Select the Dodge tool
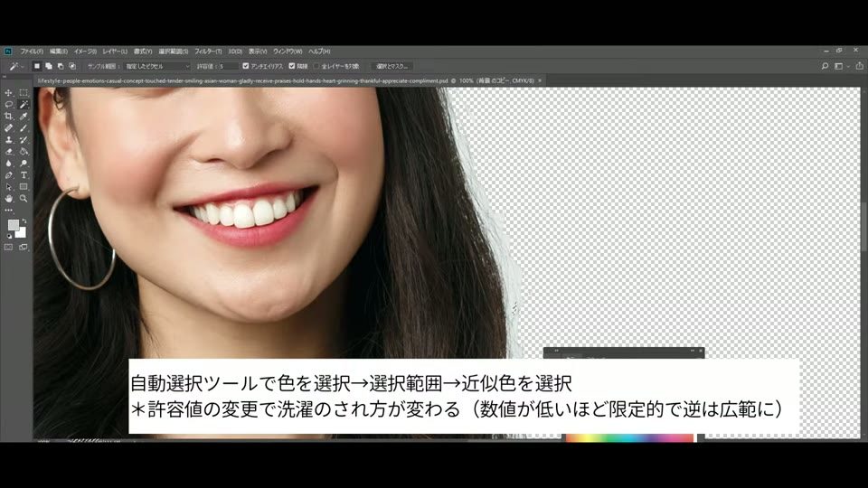Image resolution: width=868 pixels, height=488 pixels. pos(24,164)
